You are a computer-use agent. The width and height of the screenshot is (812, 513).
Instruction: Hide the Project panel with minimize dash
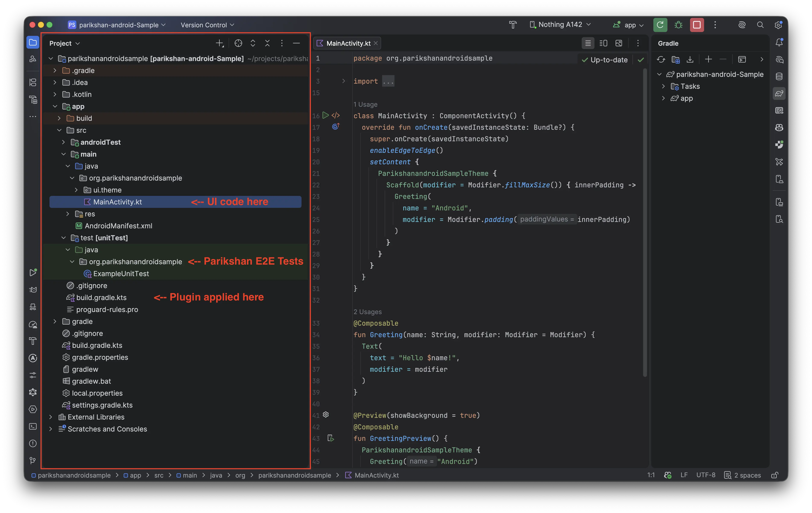(x=296, y=43)
